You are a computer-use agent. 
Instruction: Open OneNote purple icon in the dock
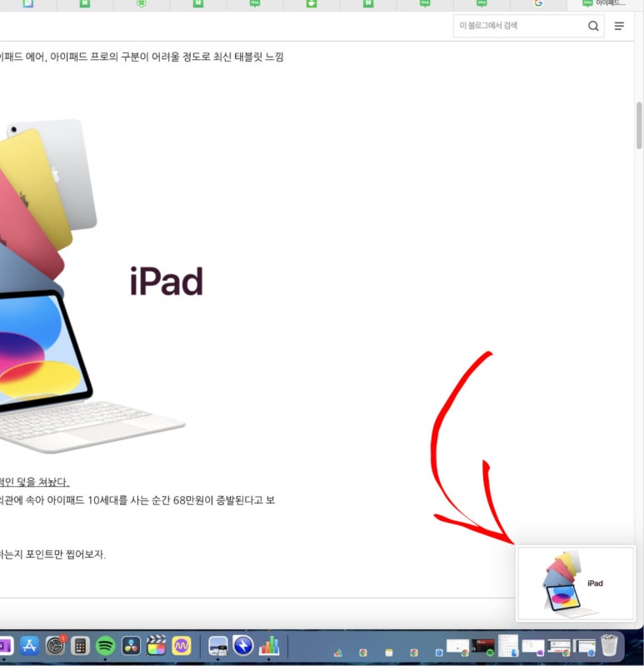5,646
